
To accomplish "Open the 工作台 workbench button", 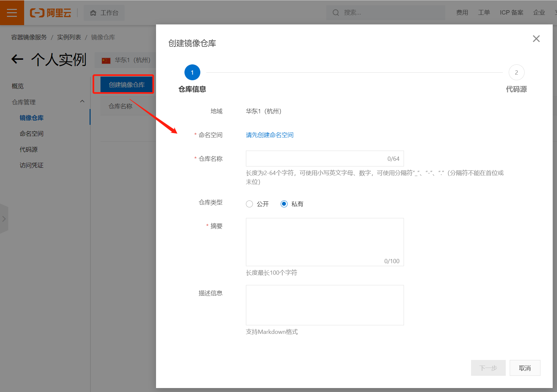I will (104, 13).
